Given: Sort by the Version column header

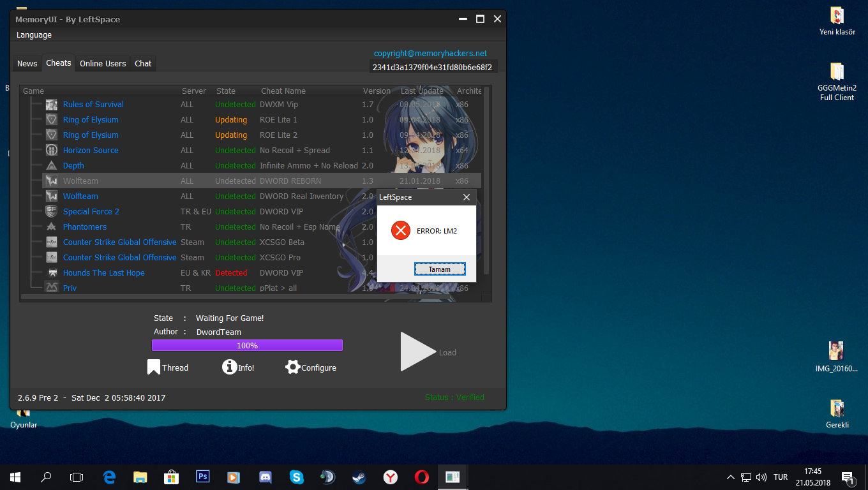Looking at the screenshot, I should [x=377, y=91].
